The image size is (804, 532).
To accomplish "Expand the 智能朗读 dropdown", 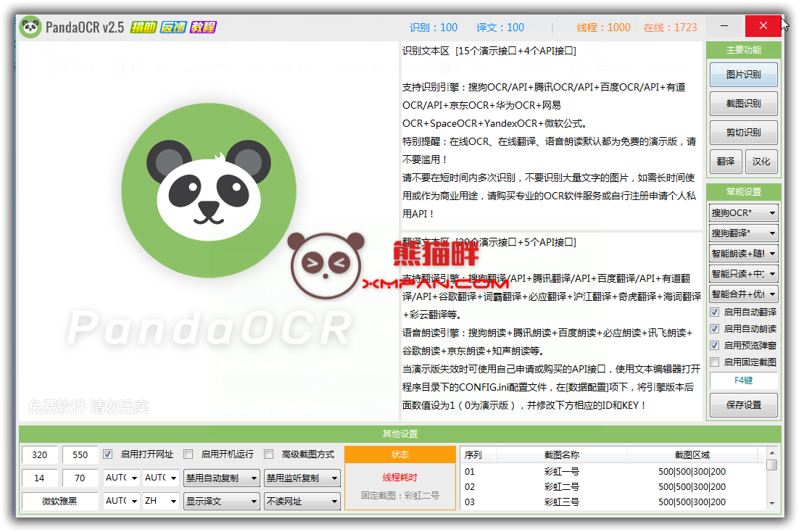I will pos(744,254).
